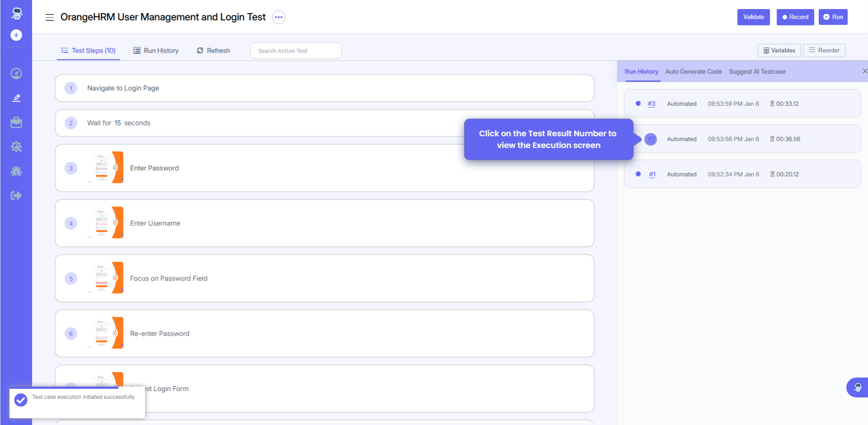The image size is (868, 425).
Task: Switch to Suggest AI Testcase tab
Action: pyautogui.click(x=757, y=72)
